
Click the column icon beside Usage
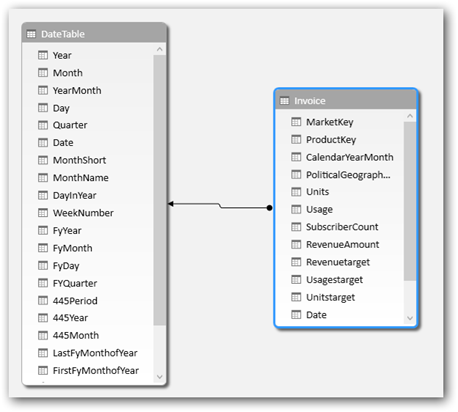[x=296, y=209]
